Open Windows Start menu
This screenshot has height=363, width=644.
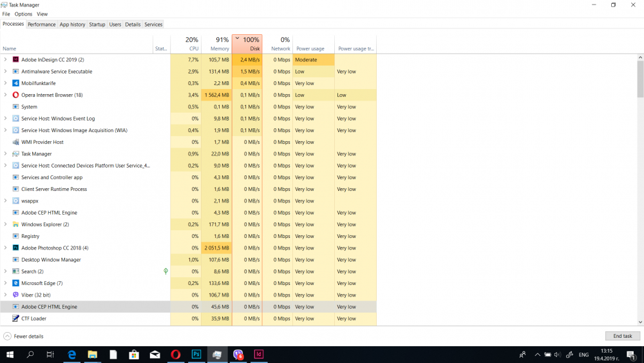tap(10, 355)
